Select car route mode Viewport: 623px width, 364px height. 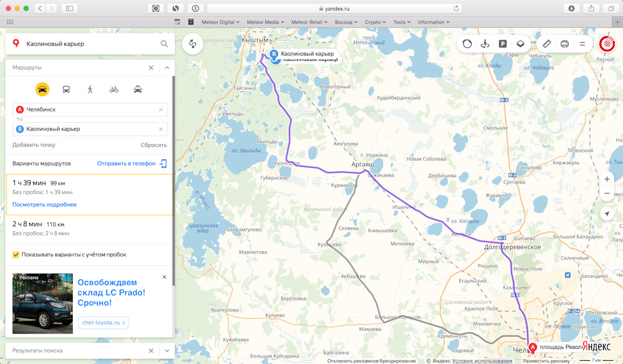pos(43,90)
